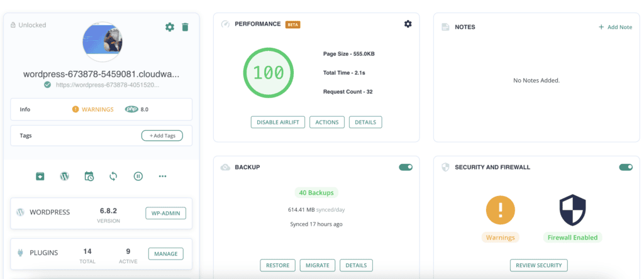
Task: Open Performance DETAILS
Action: (365, 123)
